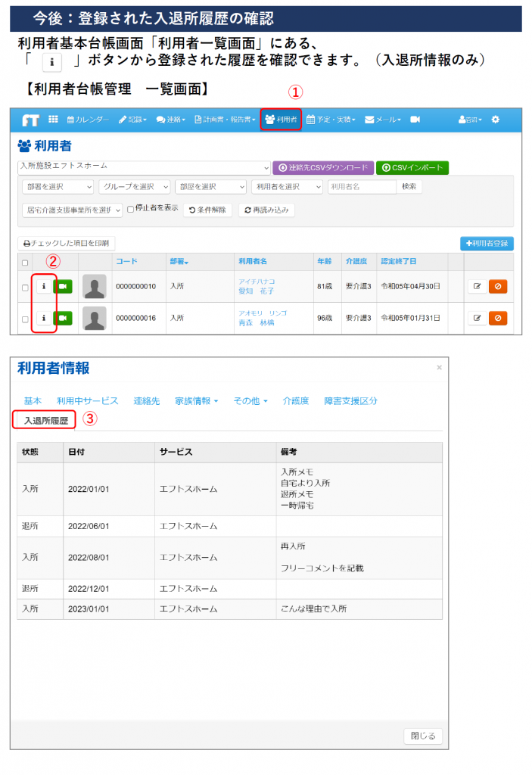Expand the 部署を選択 dropdown

point(58,187)
